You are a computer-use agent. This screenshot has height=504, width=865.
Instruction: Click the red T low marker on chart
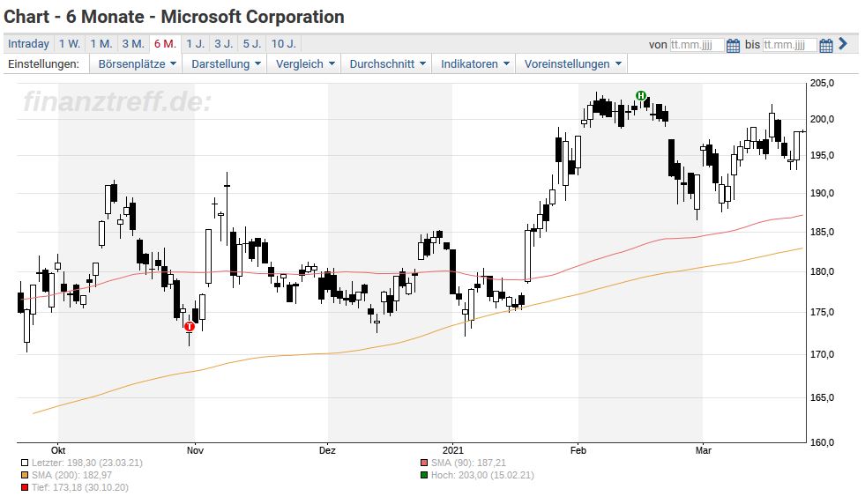click(190, 326)
